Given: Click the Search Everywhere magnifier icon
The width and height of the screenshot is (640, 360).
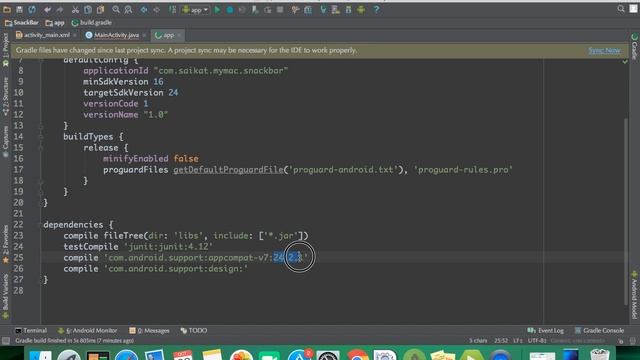Looking at the screenshot, I should [621, 9].
